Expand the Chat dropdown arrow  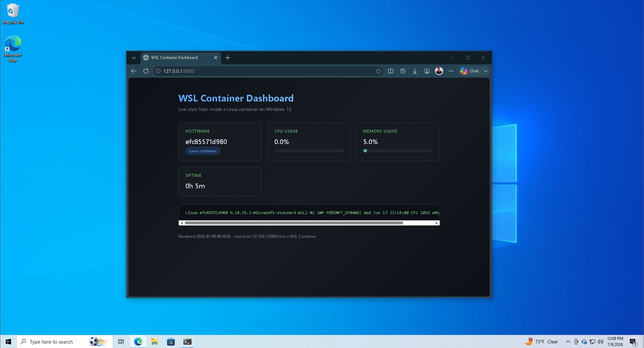pyautogui.click(x=485, y=71)
